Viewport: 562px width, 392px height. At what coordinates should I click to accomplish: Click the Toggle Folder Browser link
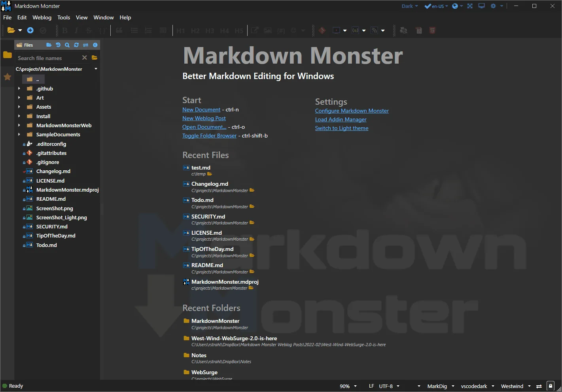pos(209,136)
